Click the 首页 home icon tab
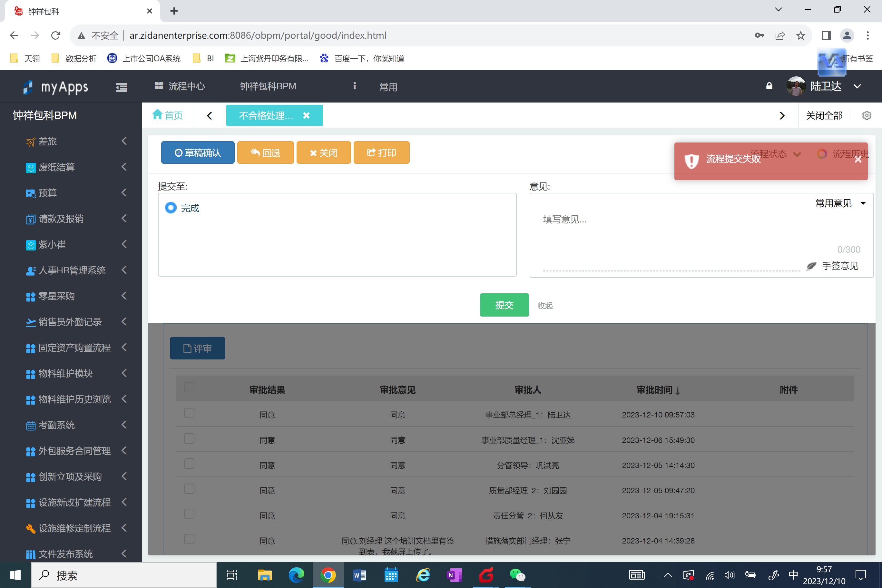This screenshot has height=588, width=882. pyautogui.click(x=168, y=115)
